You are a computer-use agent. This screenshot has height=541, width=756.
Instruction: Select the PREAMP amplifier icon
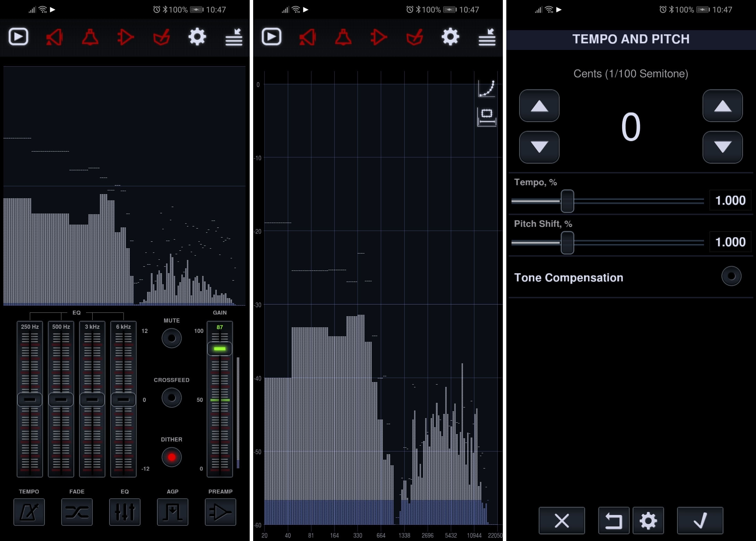[x=220, y=512]
